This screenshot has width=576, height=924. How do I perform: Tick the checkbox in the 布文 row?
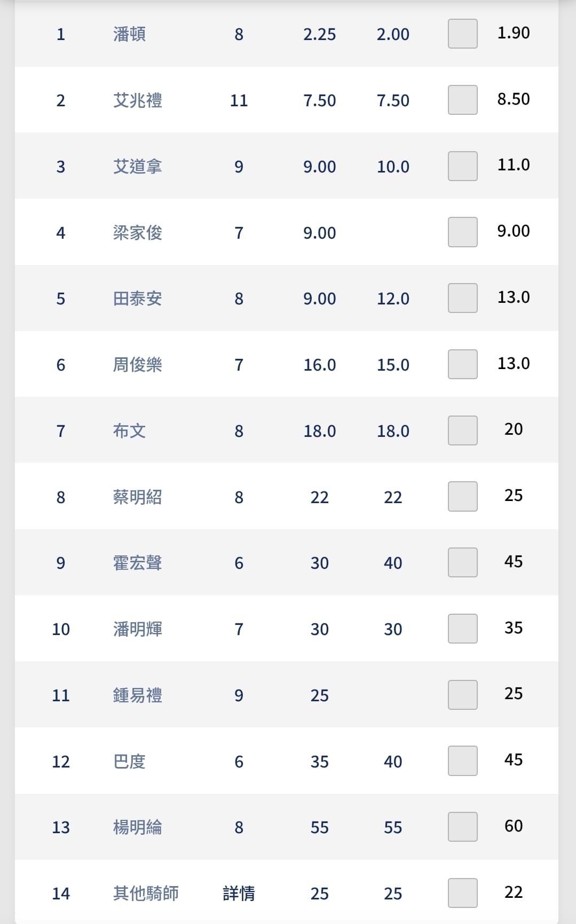462,430
